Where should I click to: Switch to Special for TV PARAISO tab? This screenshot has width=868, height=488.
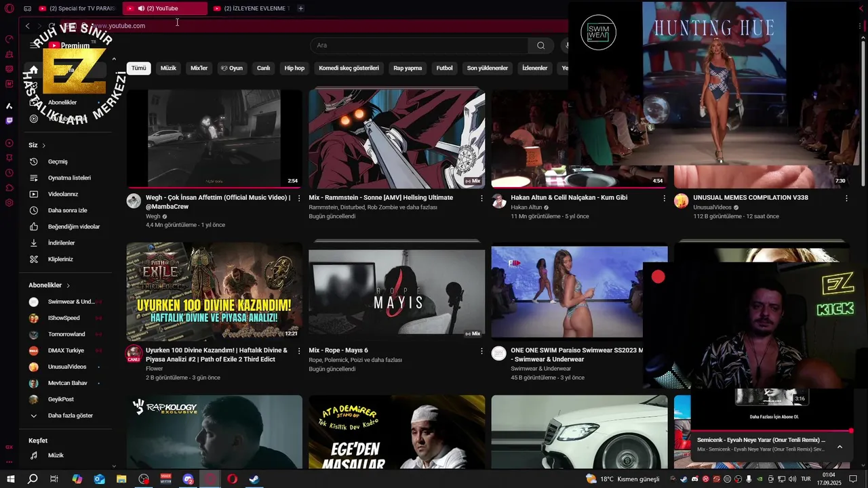coord(77,8)
